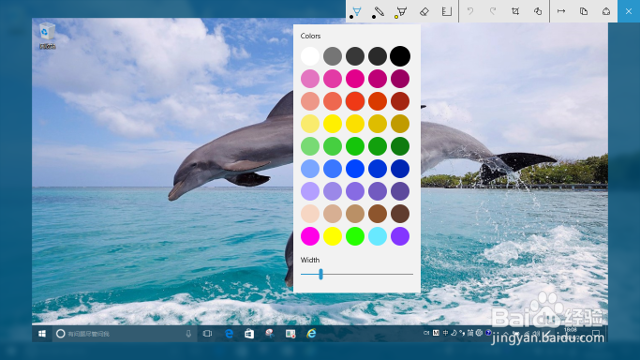This screenshot has height=360, width=640.
Task: Choose the medium gray swatch next to white
Action: click(x=333, y=56)
